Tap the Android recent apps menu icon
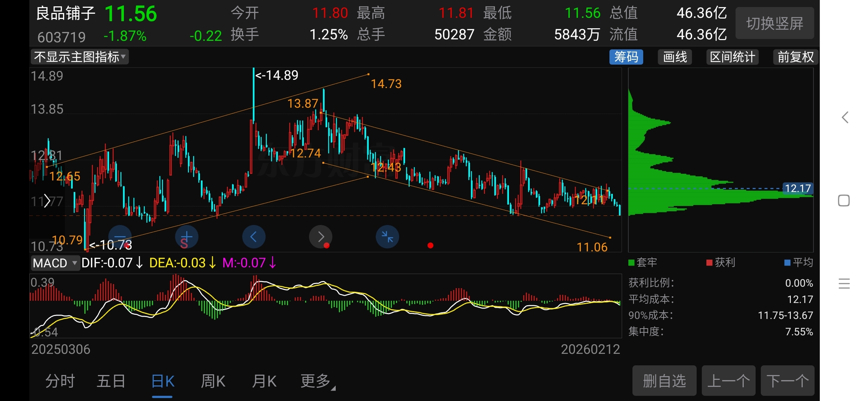The height and width of the screenshot is (401, 868). point(844,284)
